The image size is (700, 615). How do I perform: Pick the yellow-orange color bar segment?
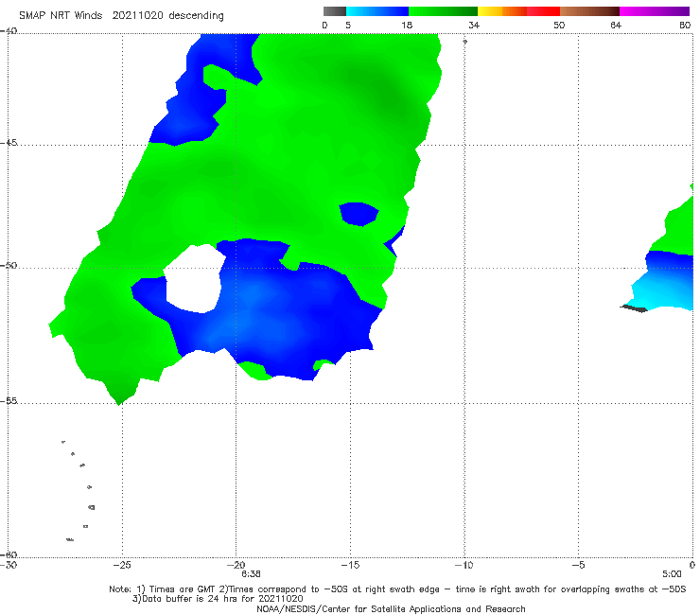502,11
